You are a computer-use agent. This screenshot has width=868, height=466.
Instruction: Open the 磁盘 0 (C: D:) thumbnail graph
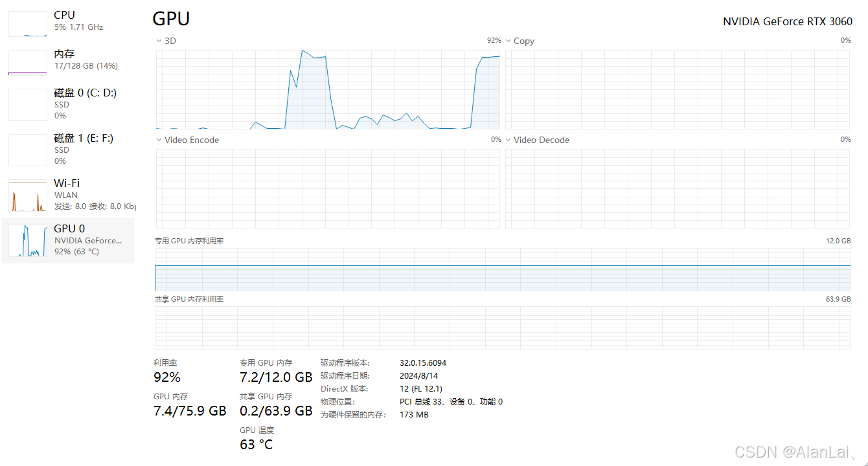(28, 105)
